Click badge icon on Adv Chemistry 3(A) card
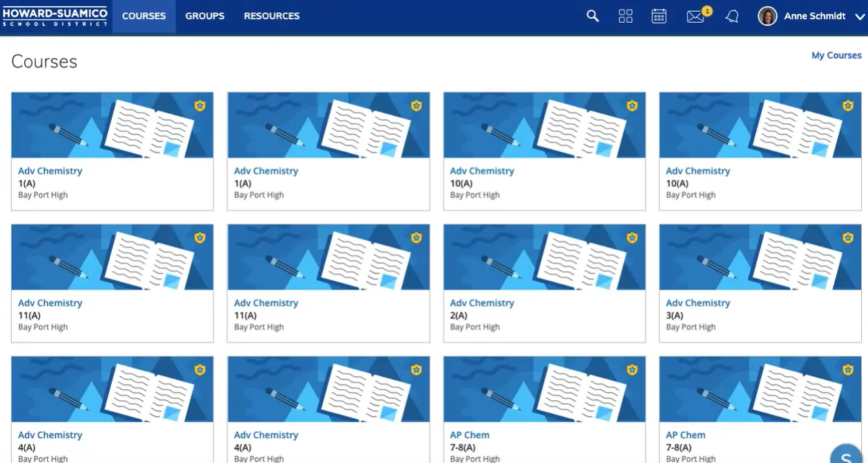Image resolution: width=868 pixels, height=463 pixels. 848,238
